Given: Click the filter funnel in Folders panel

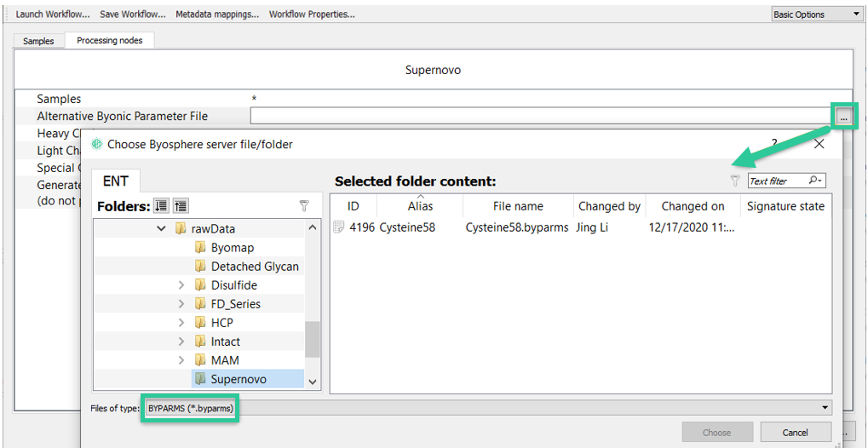Looking at the screenshot, I should pyautogui.click(x=304, y=206).
